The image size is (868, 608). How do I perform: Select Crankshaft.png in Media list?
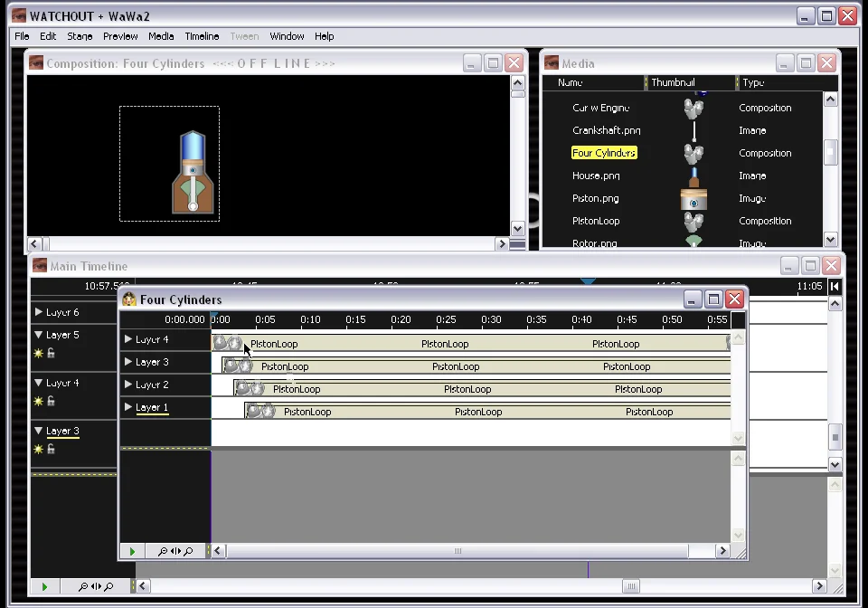606,130
